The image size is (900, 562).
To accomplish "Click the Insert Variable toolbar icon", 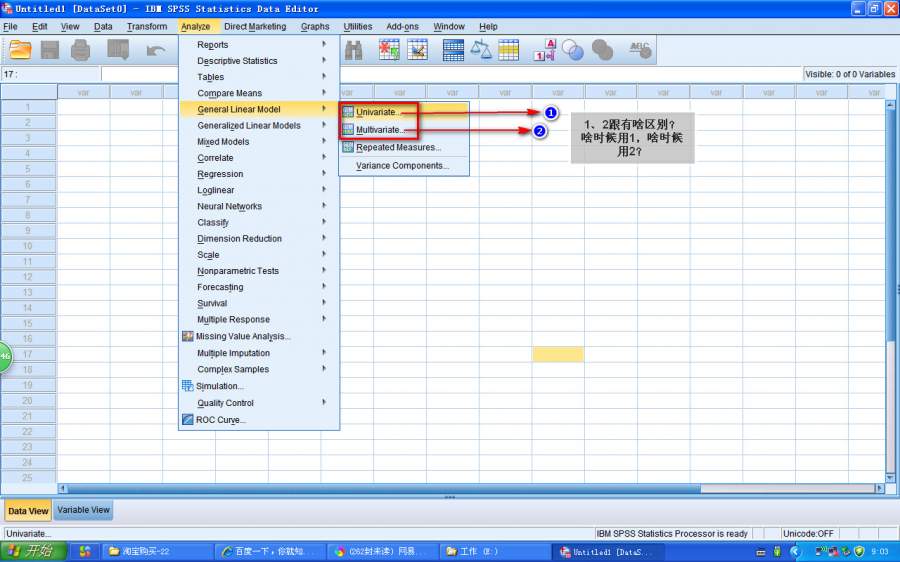I will 417,50.
